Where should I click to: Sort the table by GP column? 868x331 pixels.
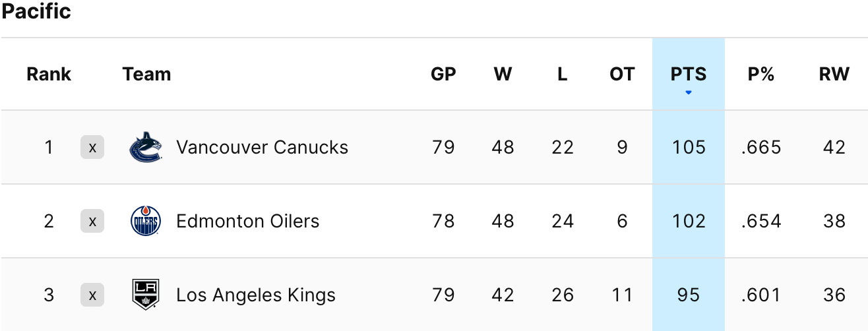pyautogui.click(x=443, y=74)
